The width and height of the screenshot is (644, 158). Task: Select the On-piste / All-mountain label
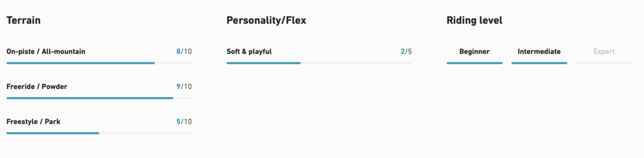pyautogui.click(x=46, y=52)
